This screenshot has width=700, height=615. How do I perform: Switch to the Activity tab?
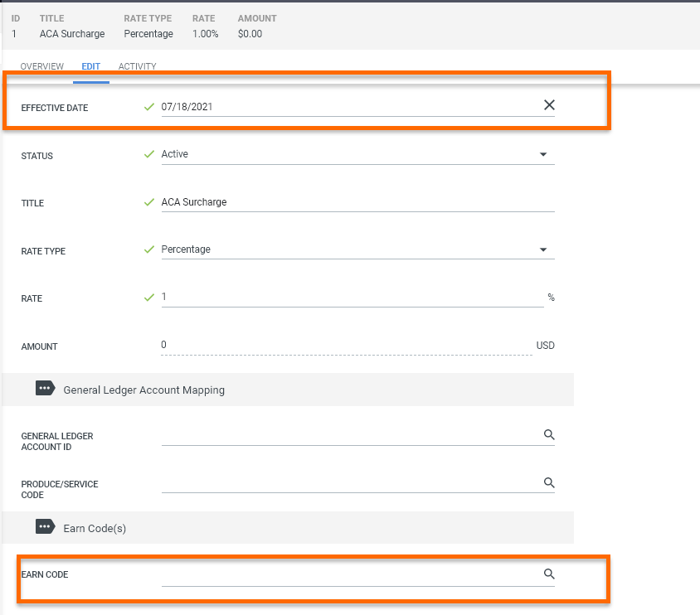tap(137, 66)
